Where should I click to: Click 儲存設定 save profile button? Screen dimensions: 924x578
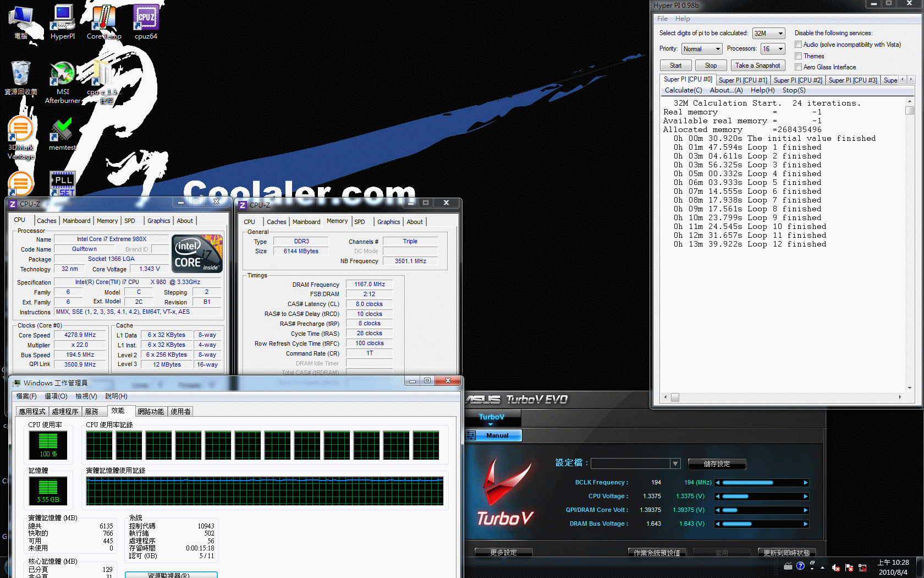coord(717,464)
